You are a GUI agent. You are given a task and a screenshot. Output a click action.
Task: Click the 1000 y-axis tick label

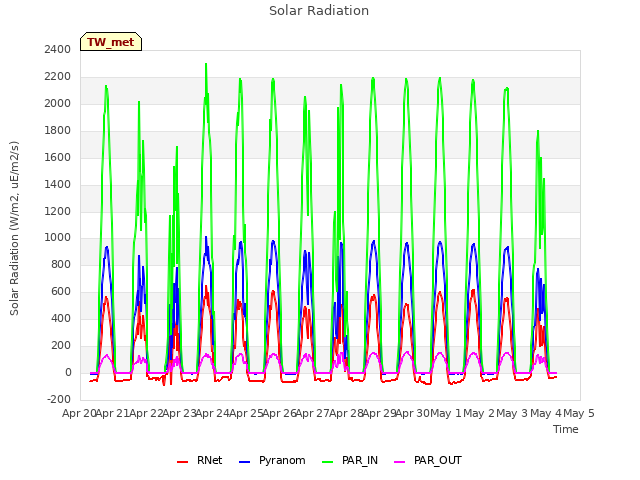coord(58,238)
